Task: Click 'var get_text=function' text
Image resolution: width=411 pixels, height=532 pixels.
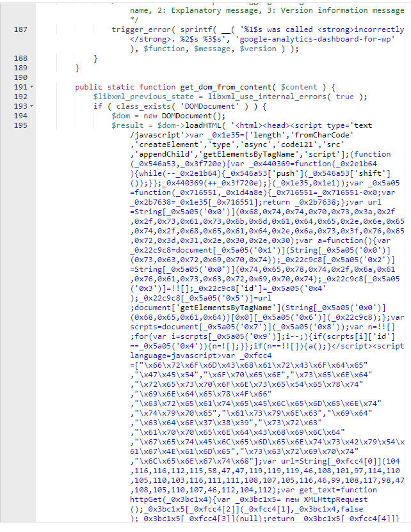Action: (x=329, y=490)
